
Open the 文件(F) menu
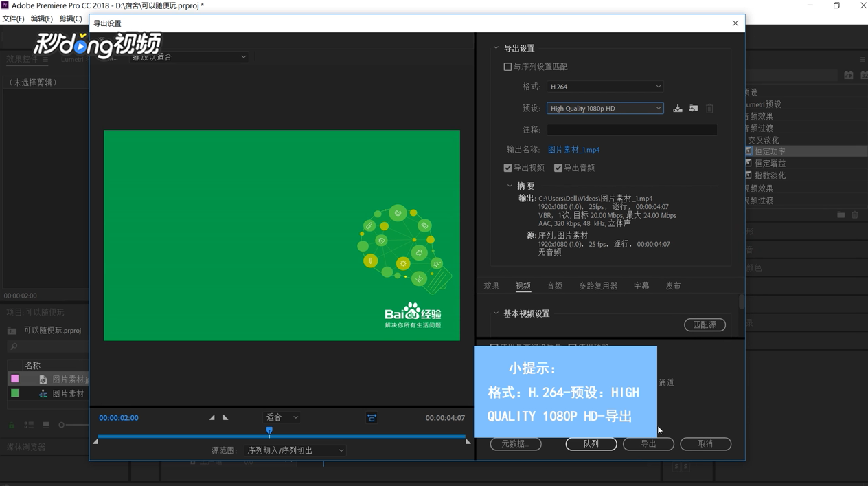[x=14, y=19]
